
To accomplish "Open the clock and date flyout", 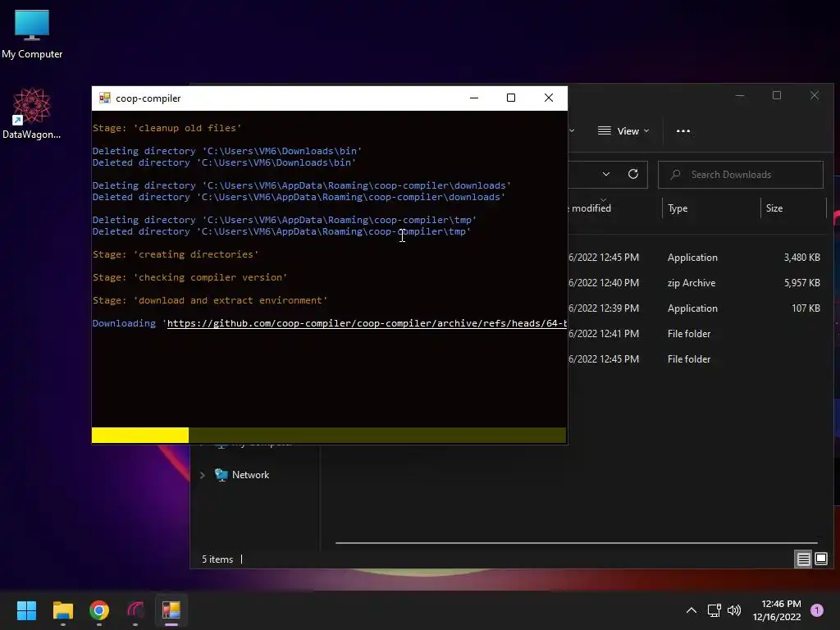I will point(777,610).
